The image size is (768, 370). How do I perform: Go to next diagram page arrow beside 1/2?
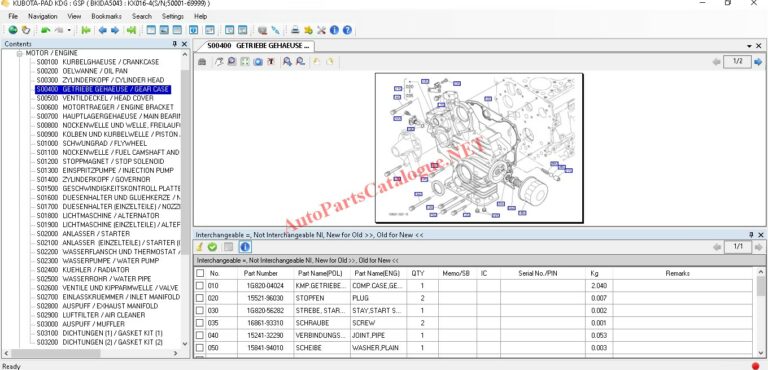[x=758, y=62]
